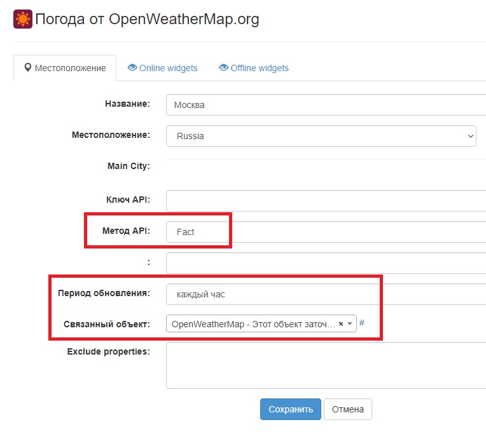Expand the Связанный объект dropdown arrow
The image size is (486, 448).
(350, 324)
